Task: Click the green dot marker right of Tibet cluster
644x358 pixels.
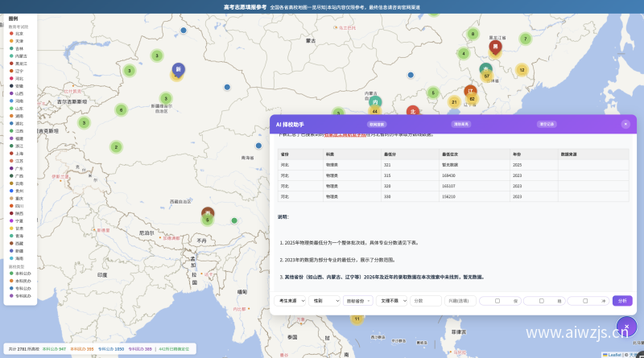Action: tap(234, 220)
